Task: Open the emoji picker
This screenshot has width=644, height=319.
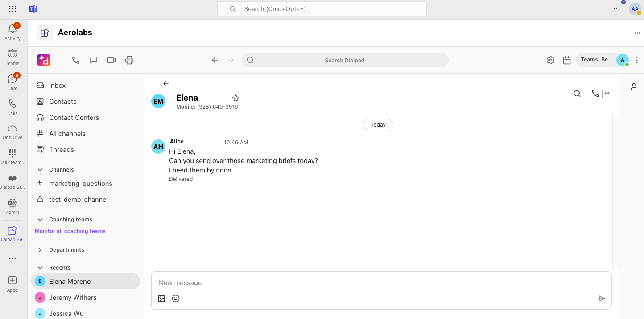Action: 176,299
